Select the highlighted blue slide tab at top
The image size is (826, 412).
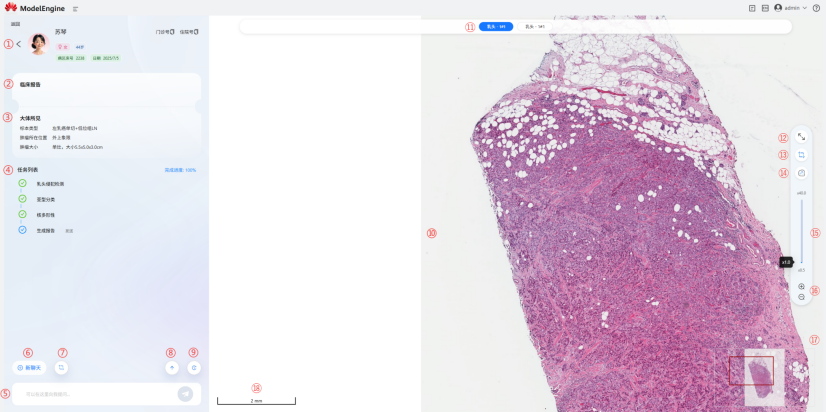coord(495,27)
